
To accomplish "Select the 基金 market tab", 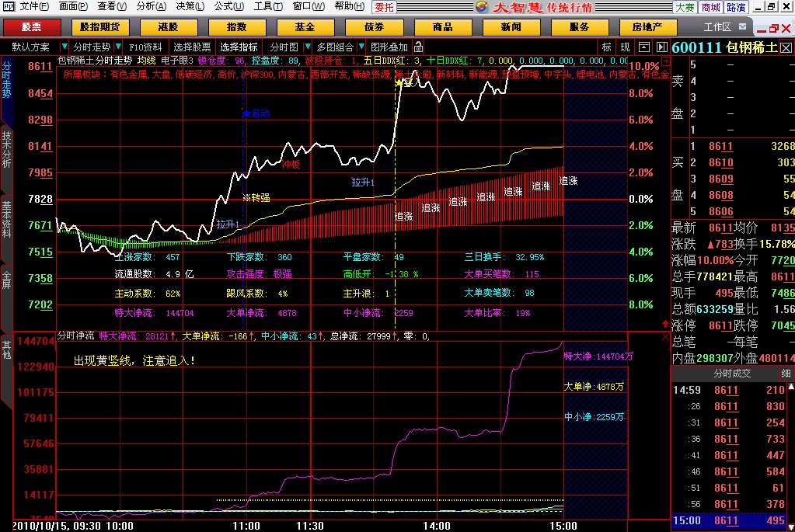I will coord(305,27).
